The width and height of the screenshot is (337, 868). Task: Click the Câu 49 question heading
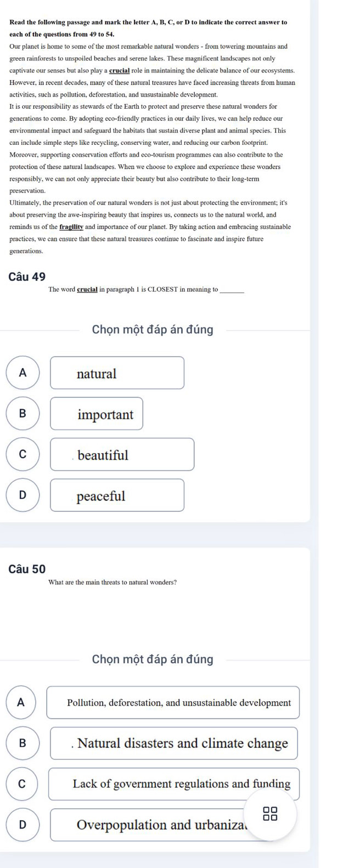click(x=27, y=277)
